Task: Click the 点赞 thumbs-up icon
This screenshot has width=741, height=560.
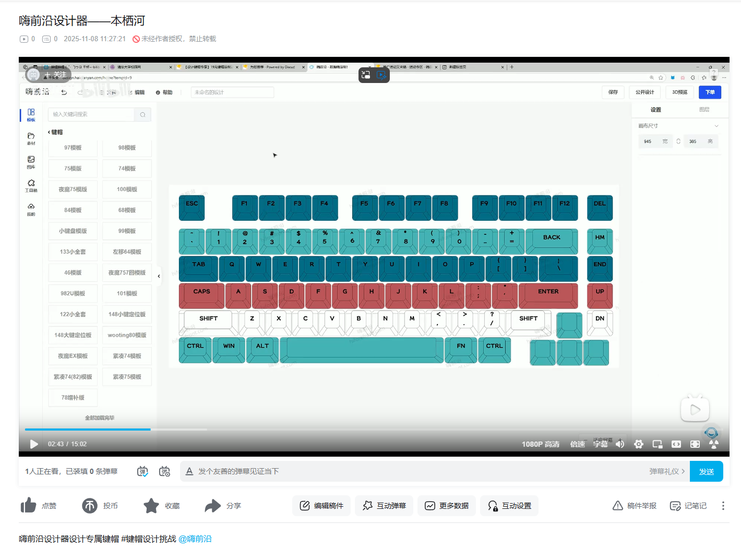Action: [x=28, y=506]
